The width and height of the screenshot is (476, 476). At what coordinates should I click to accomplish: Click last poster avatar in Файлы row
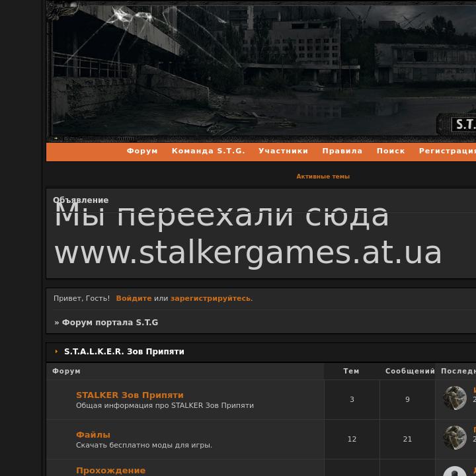click(455, 438)
